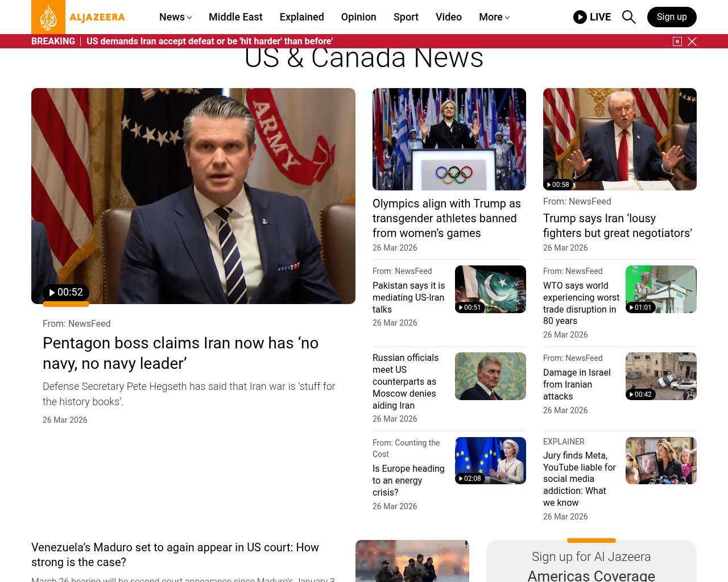Open Damage in Israel from Iranian attacks
The height and width of the screenshot is (582, 728).
[577, 384]
